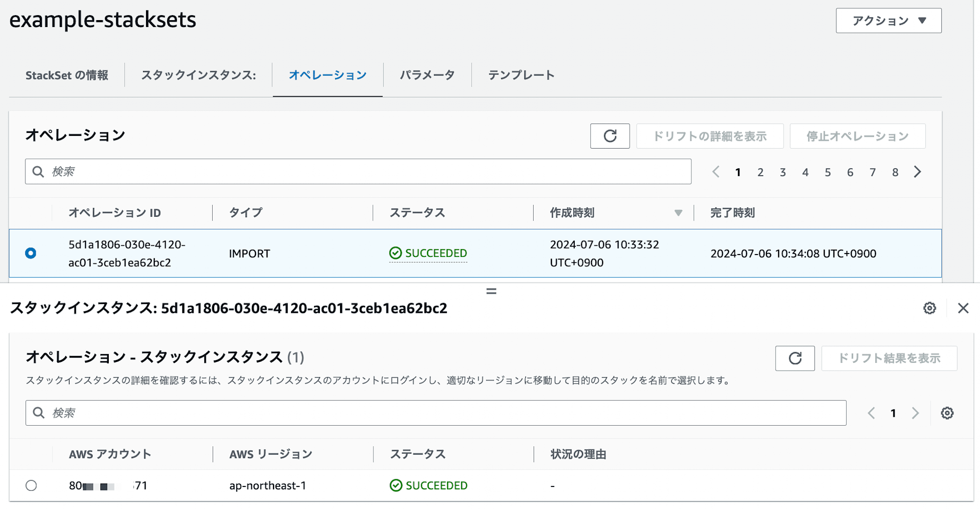
Task: Click SUCCEEDED status of IMPORT operation
Action: click(428, 253)
